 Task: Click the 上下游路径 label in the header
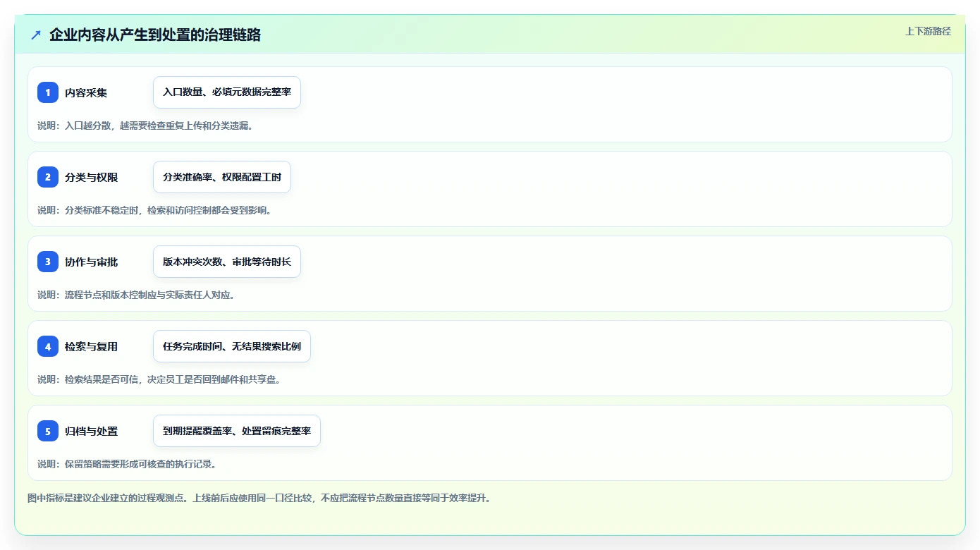pos(928,31)
